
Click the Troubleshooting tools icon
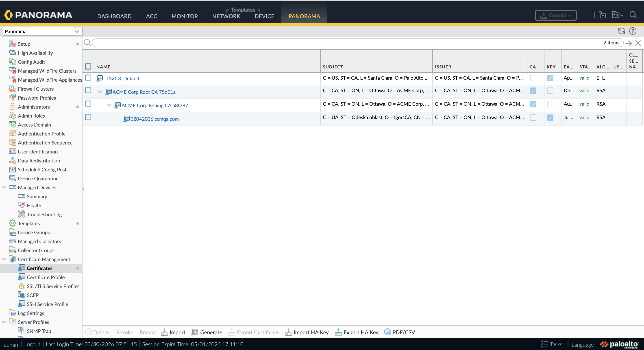22,214
